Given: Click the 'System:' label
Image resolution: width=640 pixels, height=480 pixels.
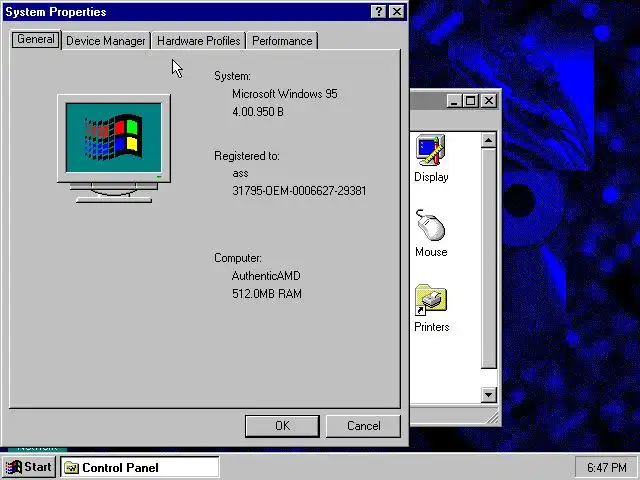Looking at the screenshot, I should pos(233,76).
